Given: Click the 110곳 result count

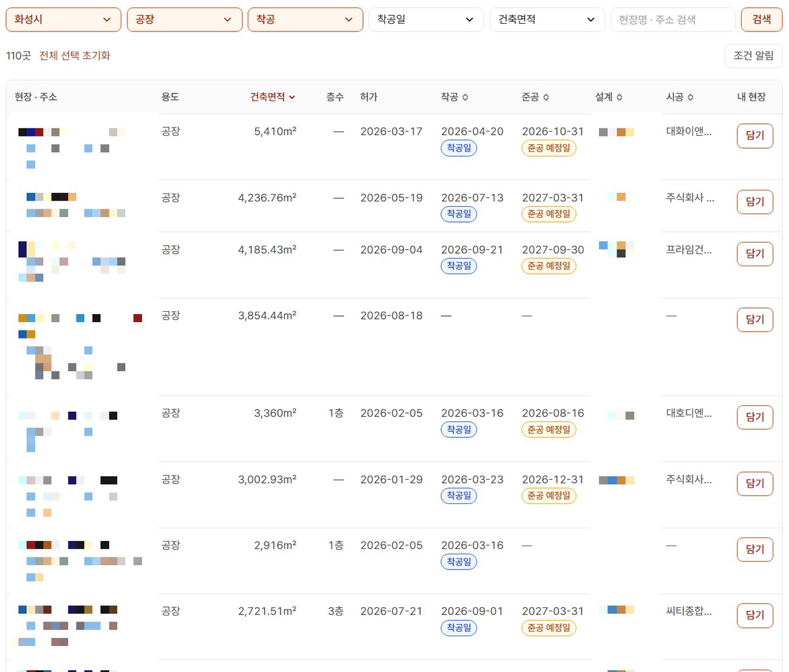Looking at the screenshot, I should 18,56.
